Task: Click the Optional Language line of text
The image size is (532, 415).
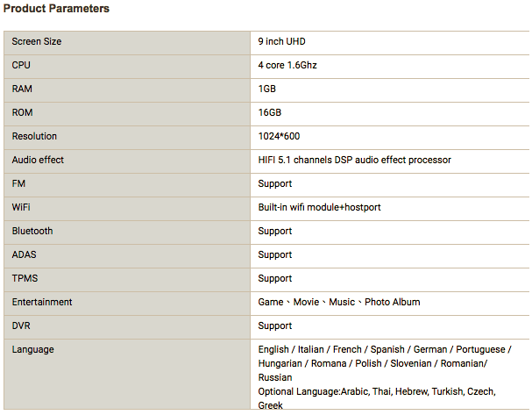Action: [x=377, y=392]
